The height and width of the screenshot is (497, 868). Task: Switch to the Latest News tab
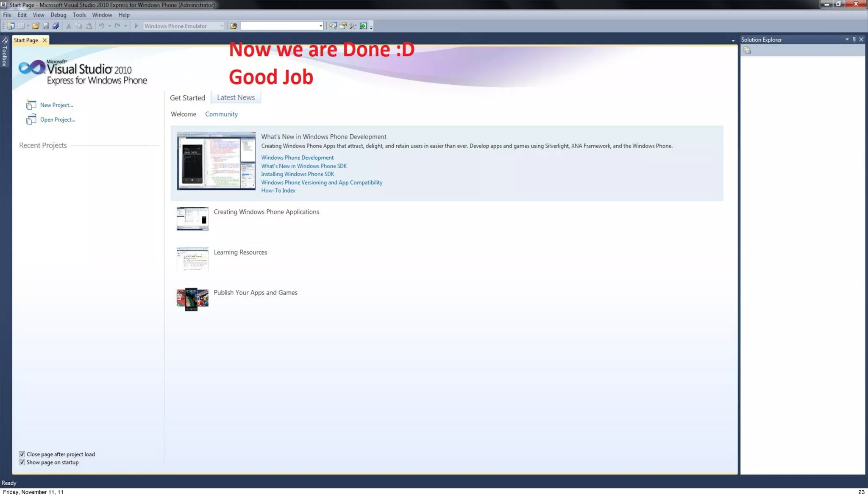coord(236,97)
